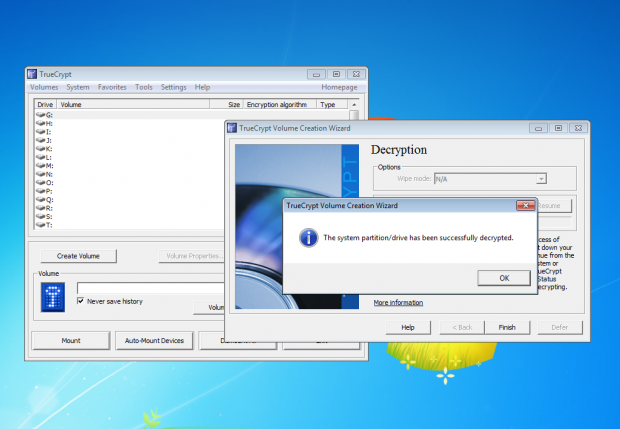
Task: Select drive J: icon in the list
Action: pos(41,140)
